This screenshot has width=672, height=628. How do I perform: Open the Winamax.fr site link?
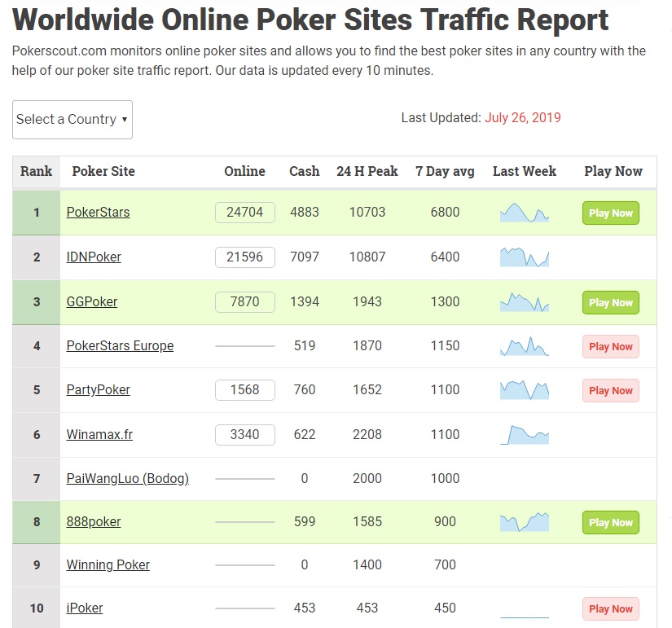tap(99, 434)
